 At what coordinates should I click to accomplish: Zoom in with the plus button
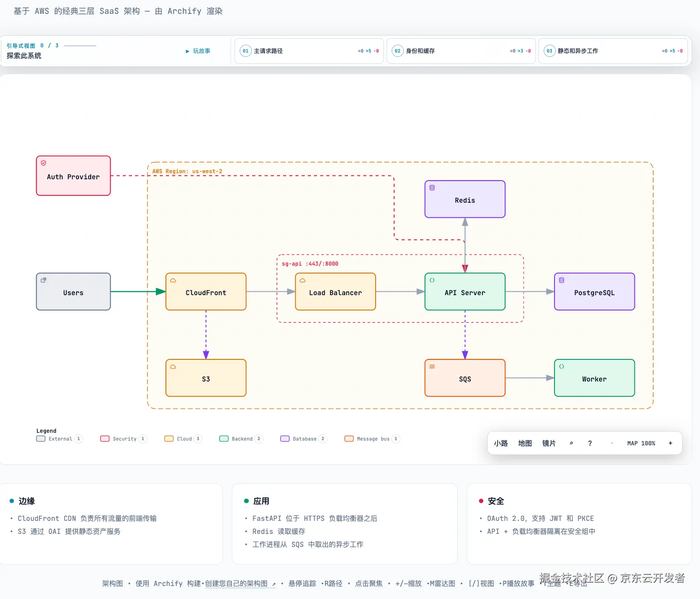click(x=670, y=443)
